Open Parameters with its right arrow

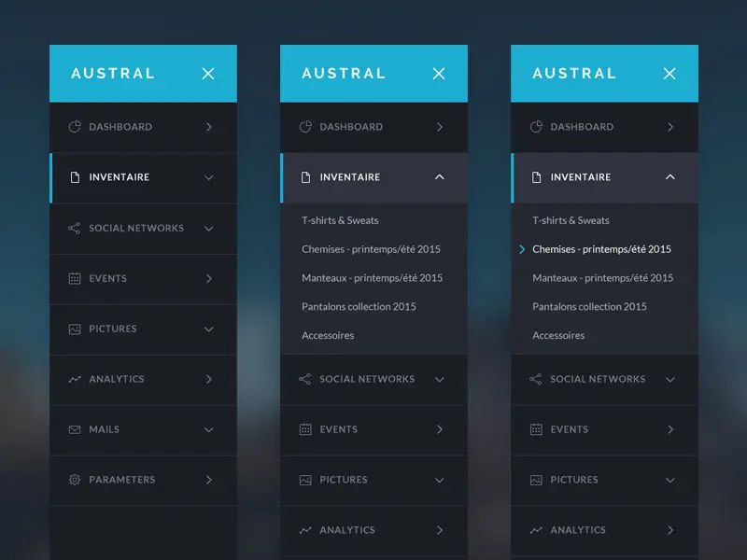209,480
